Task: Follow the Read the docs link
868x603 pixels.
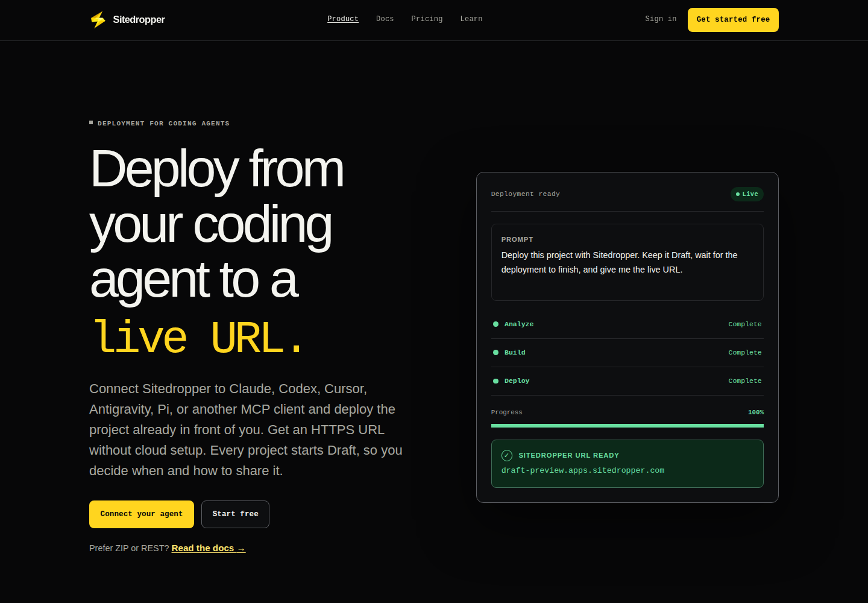Action: pos(209,548)
